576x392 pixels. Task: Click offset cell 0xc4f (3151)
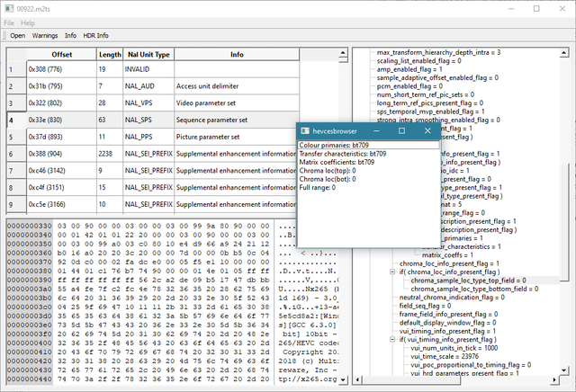click(x=61, y=188)
